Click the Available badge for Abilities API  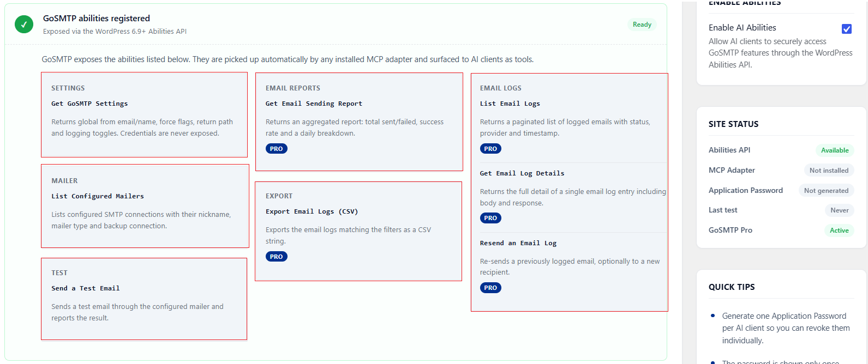(835, 150)
